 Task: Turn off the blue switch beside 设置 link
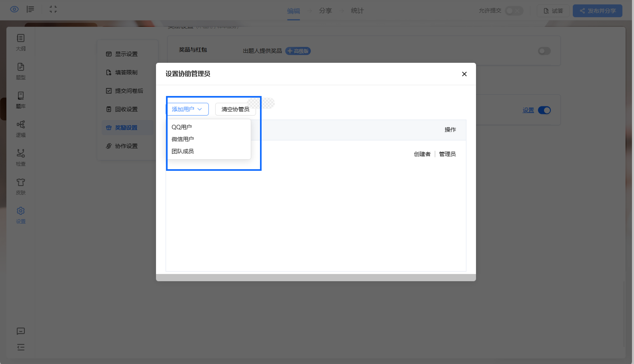pos(544,110)
